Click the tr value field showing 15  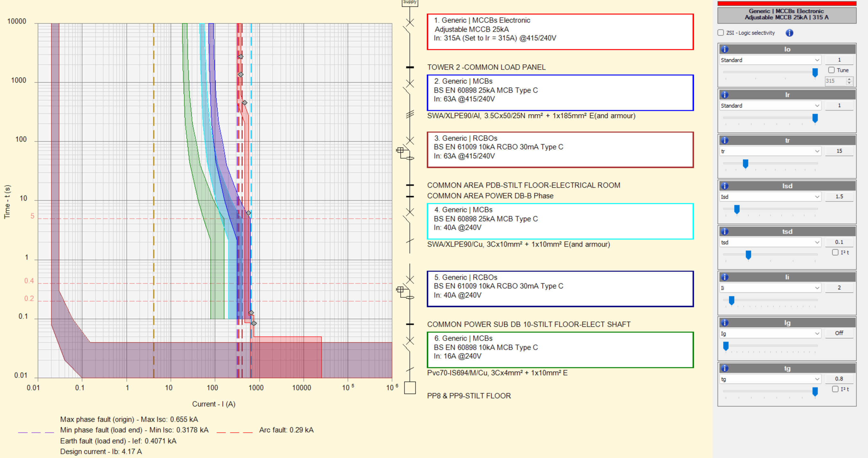coord(839,151)
